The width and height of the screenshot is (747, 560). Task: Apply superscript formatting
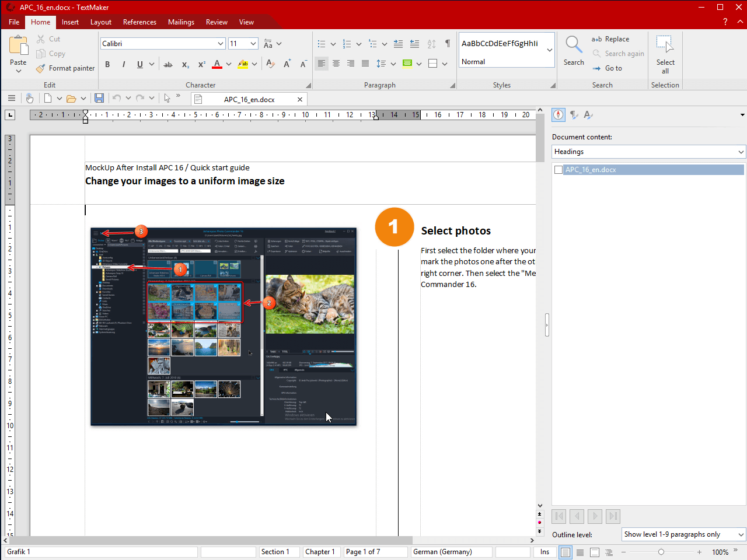point(201,64)
